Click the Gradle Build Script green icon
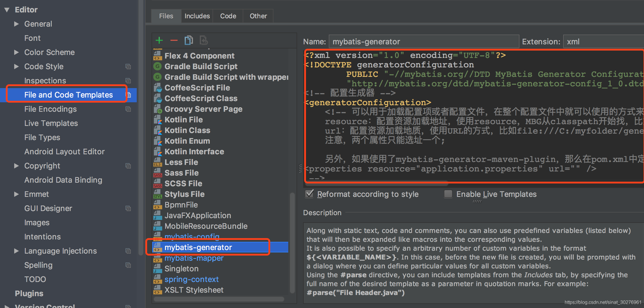 point(157,66)
